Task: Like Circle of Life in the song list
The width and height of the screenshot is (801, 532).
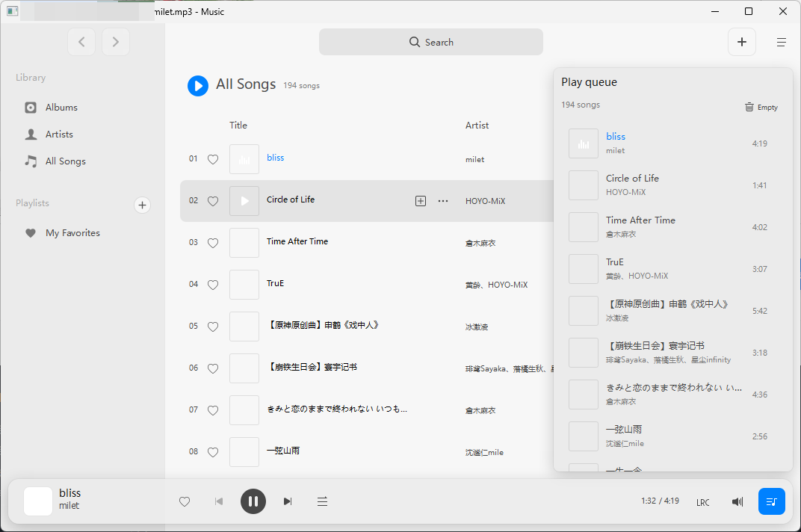Action: (x=213, y=201)
